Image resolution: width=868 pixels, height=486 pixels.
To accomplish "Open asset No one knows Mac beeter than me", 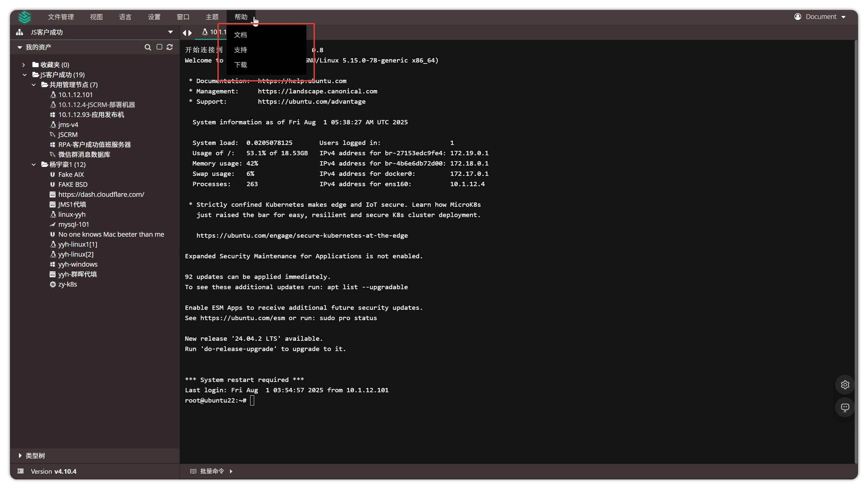I will [111, 234].
